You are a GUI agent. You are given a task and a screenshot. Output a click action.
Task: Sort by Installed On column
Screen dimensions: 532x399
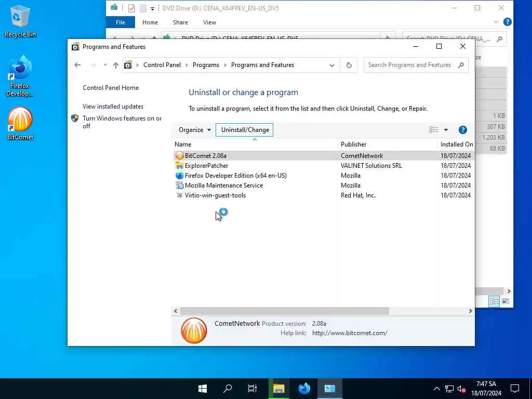[456, 144]
